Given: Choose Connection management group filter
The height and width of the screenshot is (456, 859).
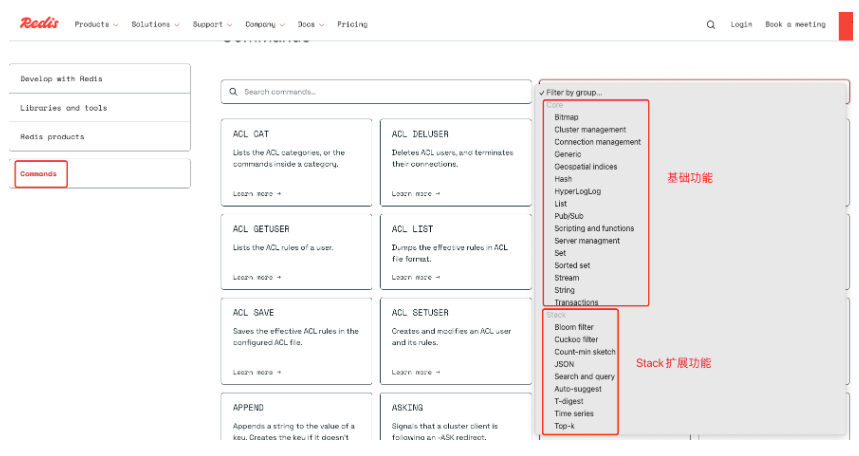Looking at the screenshot, I should (597, 142).
